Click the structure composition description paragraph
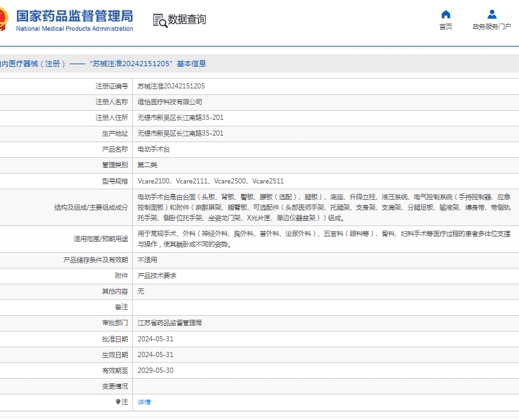Screen dimensions: 519x420 pos(324,208)
